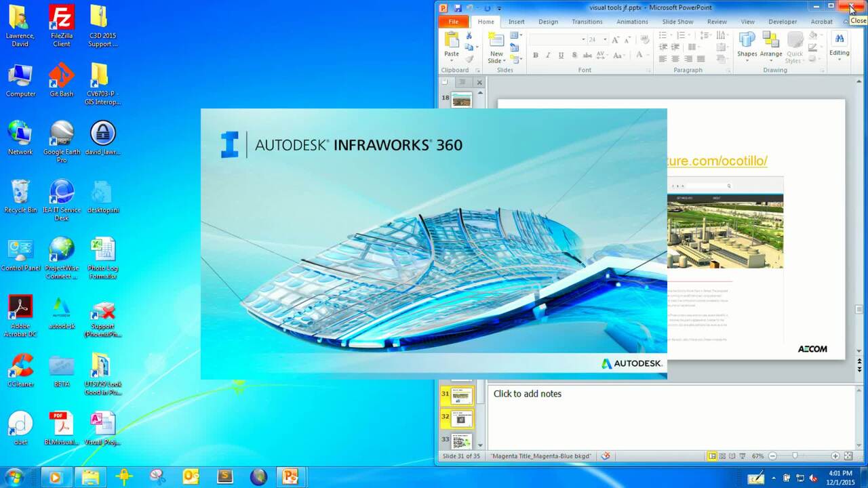This screenshot has height=488, width=868.
Task: Switch to the Insert ribbon tab
Action: [x=516, y=22]
